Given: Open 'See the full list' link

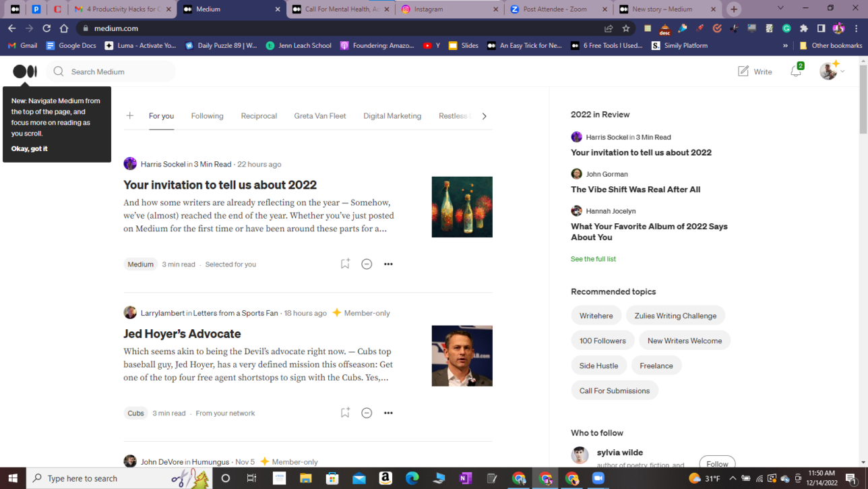Looking at the screenshot, I should 593,259.
